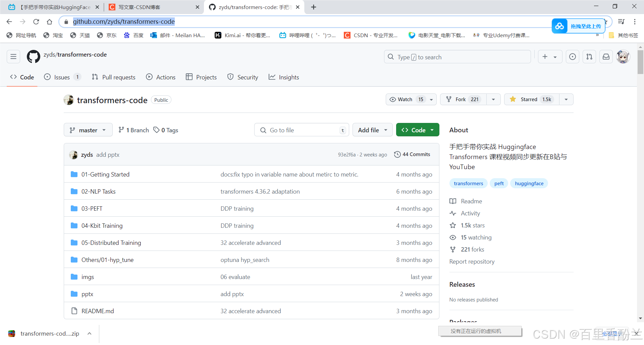Open the Kimi.ai bookmark
The height and width of the screenshot is (345, 644).
[x=242, y=35]
